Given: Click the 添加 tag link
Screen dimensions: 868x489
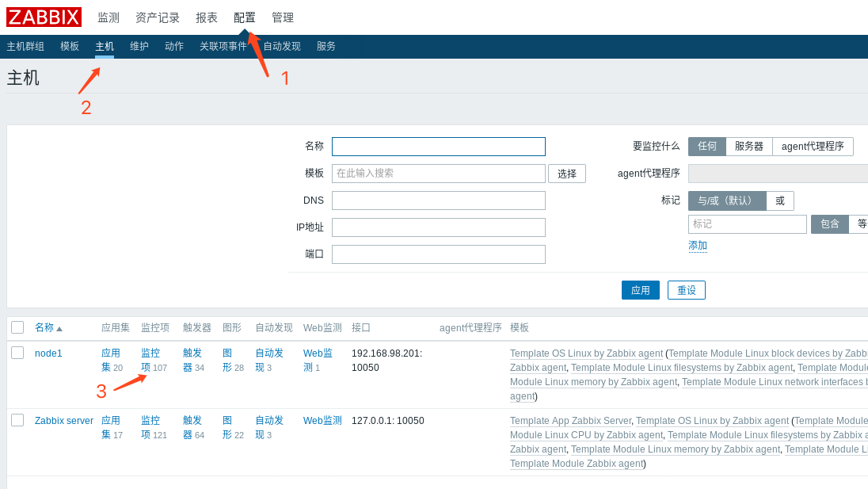Looking at the screenshot, I should (698, 246).
